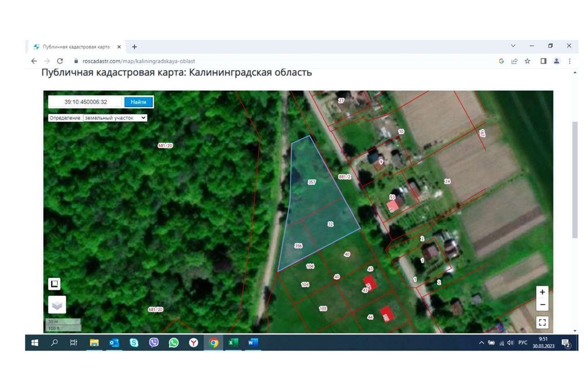The image size is (588, 388).
Task: Share this page via address bar icon
Action: 514,61
